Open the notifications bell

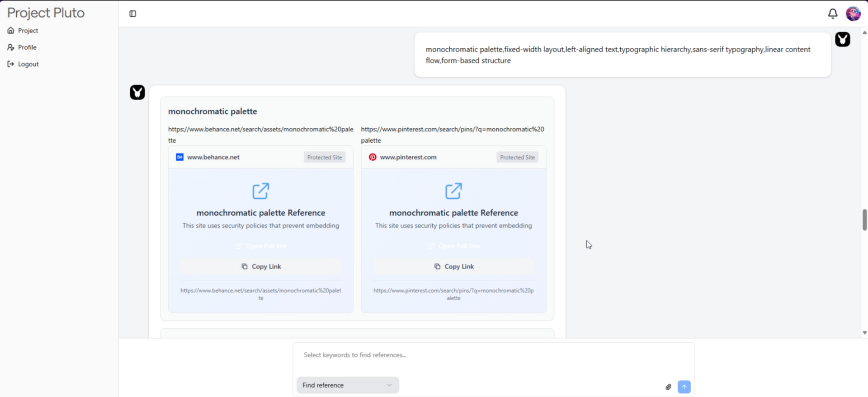[x=832, y=14]
